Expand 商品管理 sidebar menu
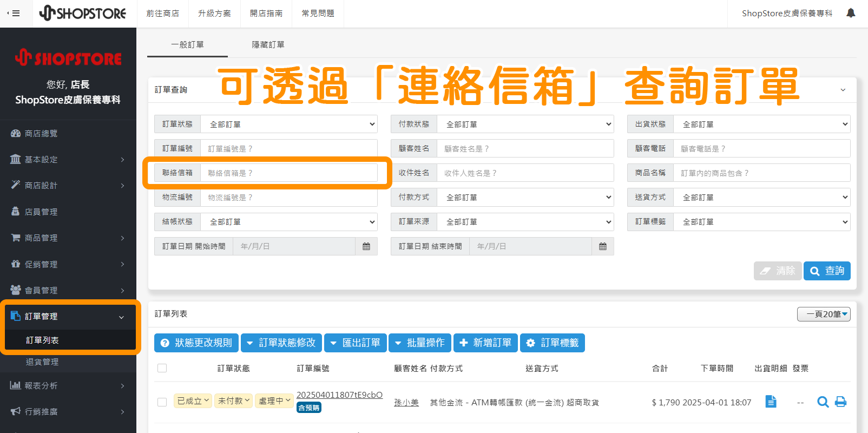The height and width of the screenshot is (433, 868). (68, 238)
